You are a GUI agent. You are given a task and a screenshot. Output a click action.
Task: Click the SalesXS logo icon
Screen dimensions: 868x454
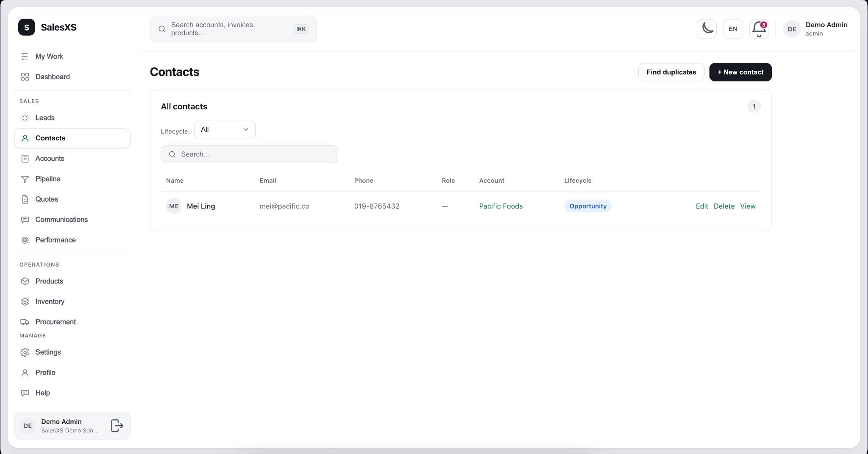pyautogui.click(x=27, y=27)
